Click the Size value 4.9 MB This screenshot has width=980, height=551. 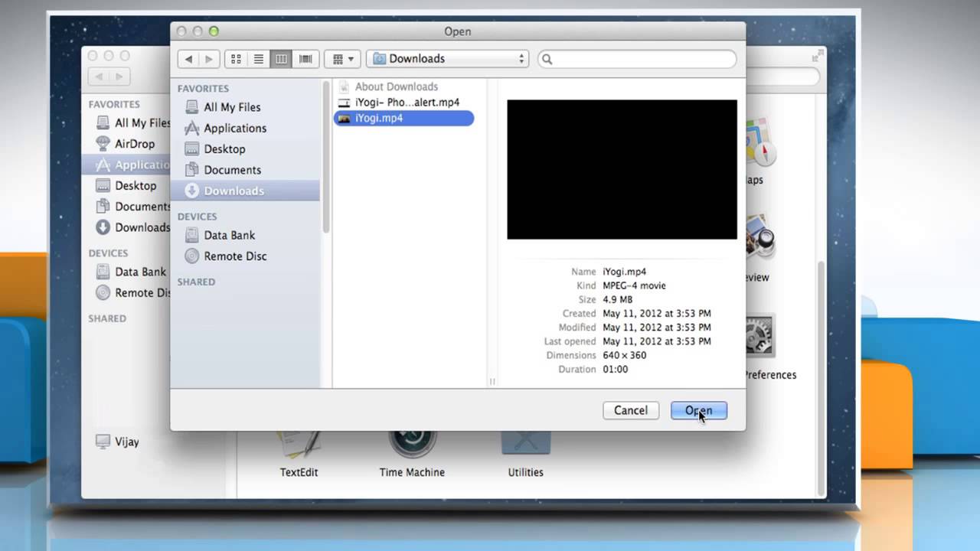tap(618, 299)
